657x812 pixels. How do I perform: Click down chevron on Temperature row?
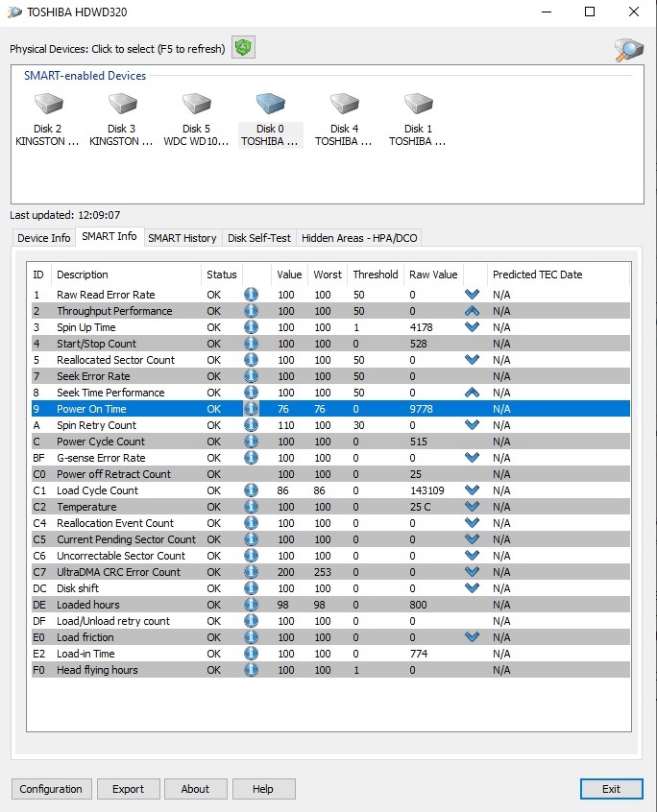(472, 507)
